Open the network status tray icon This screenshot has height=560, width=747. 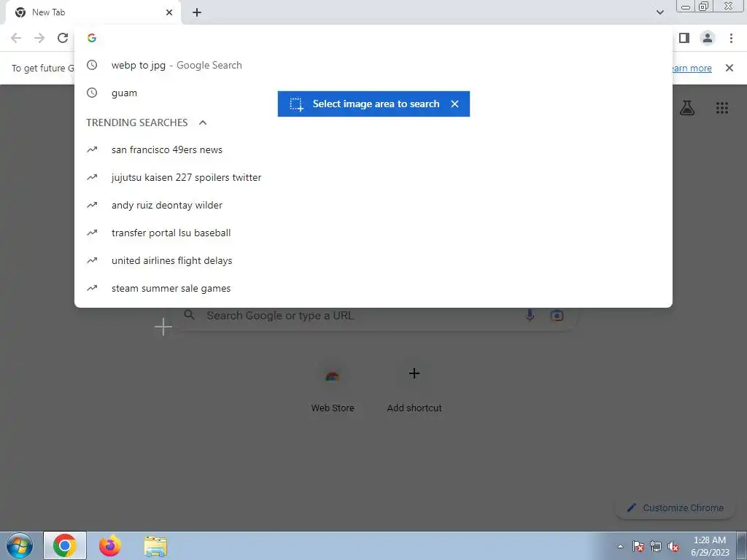(656, 546)
